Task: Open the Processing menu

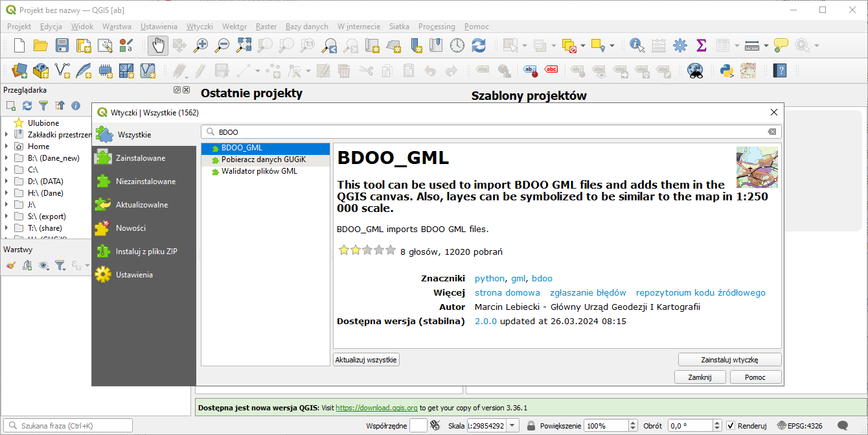Action: (437, 27)
